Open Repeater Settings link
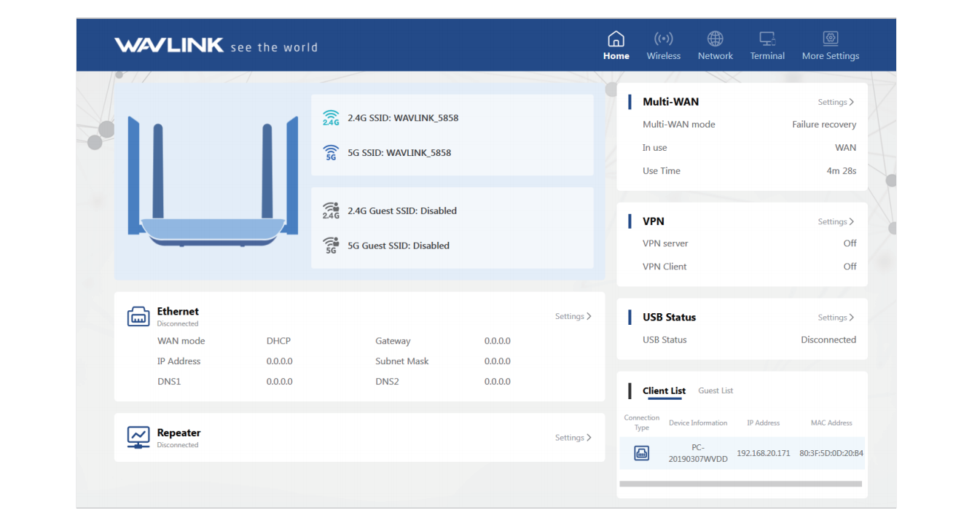980x531 pixels. tap(573, 438)
